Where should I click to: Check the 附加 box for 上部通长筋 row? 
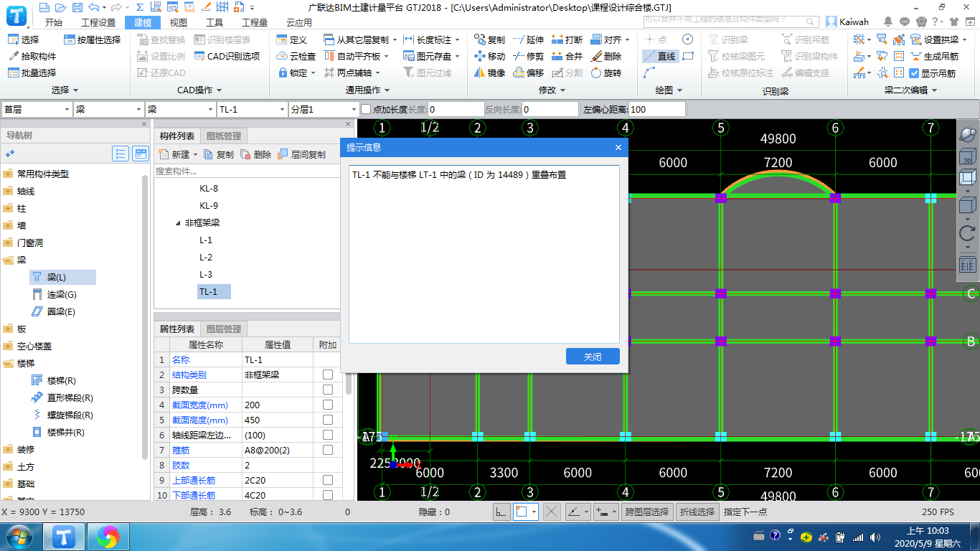pos(328,480)
